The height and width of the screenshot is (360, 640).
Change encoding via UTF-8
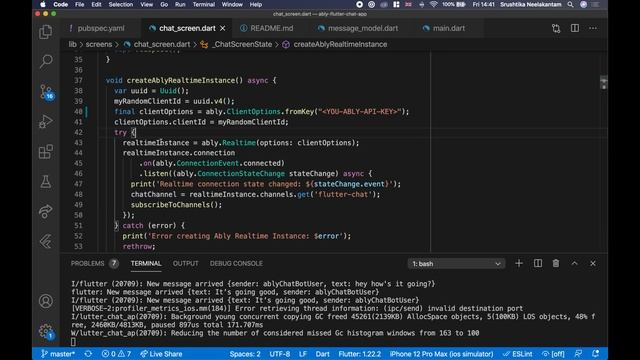point(280,354)
